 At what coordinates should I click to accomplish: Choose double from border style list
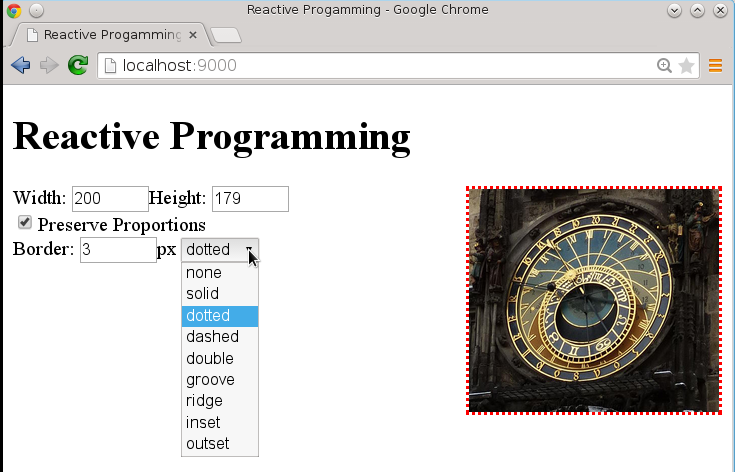(220, 358)
